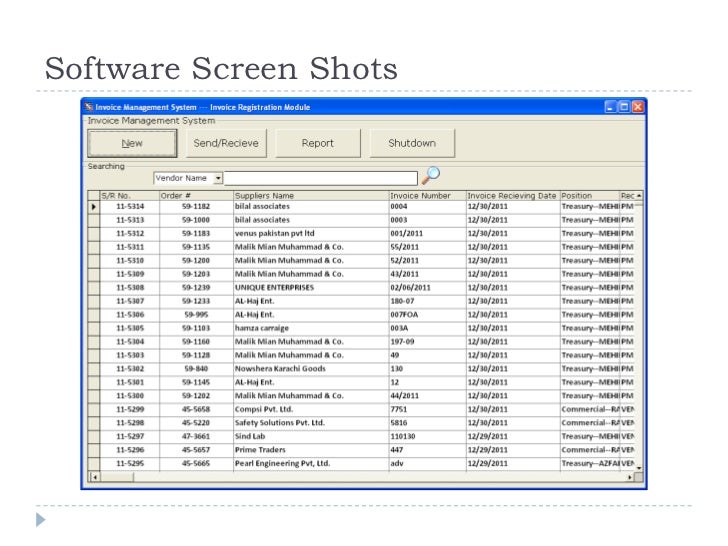728x546 pixels.
Task: Open the Vendor Name dropdown arrow
Action: pyautogui.click(x=218, y=178)
